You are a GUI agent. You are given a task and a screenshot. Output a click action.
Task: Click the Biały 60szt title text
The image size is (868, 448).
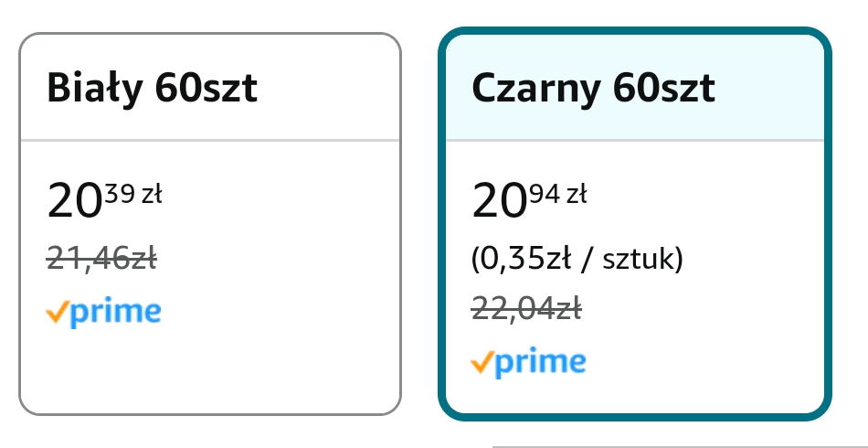(x=152, y=89)
